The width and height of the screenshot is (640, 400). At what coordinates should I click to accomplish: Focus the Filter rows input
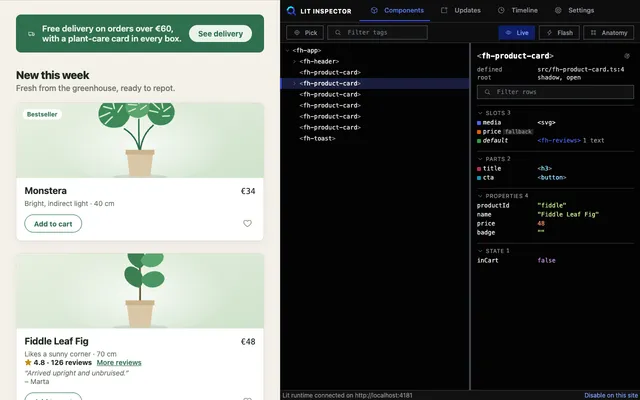(556, 92)
